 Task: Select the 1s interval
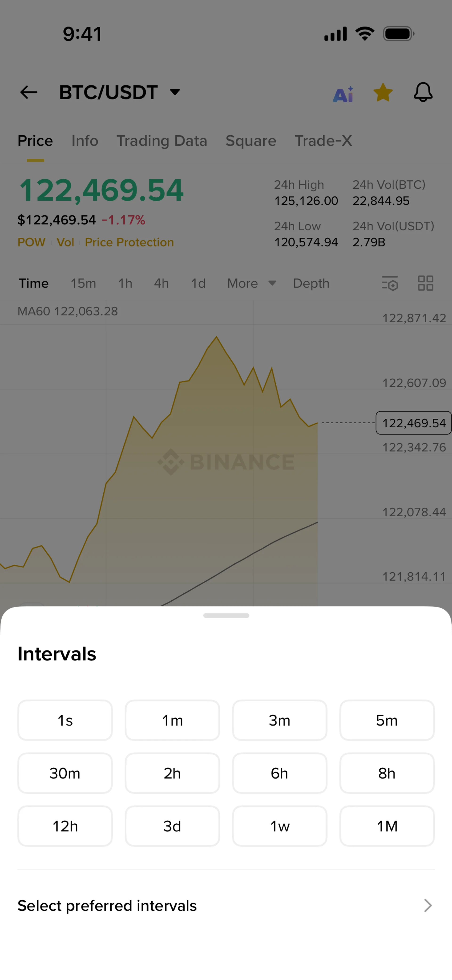(x=65, y=720)
